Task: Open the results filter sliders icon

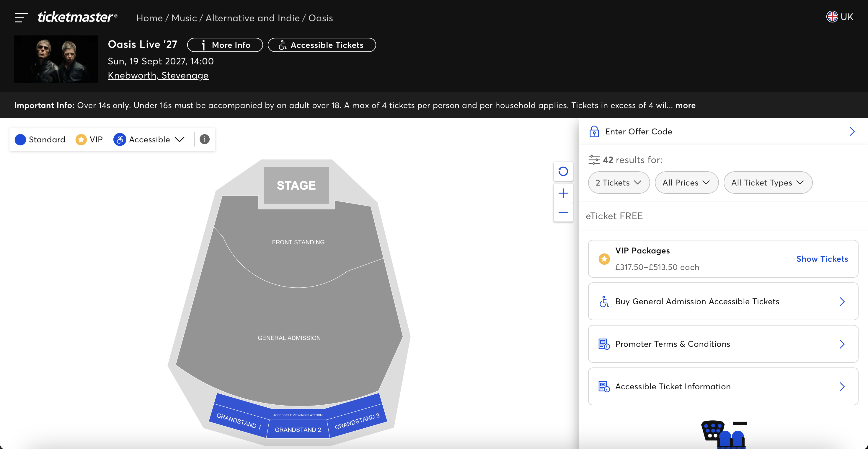Action: click(594, 160)
